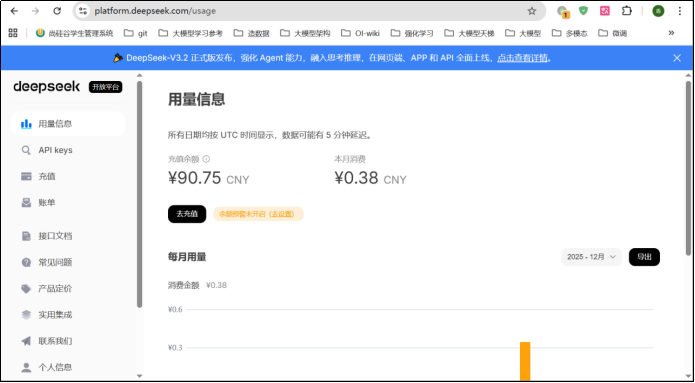Show more bookmarks with double chevron
This screenshot has width=695, height=383.
point(671,33)
